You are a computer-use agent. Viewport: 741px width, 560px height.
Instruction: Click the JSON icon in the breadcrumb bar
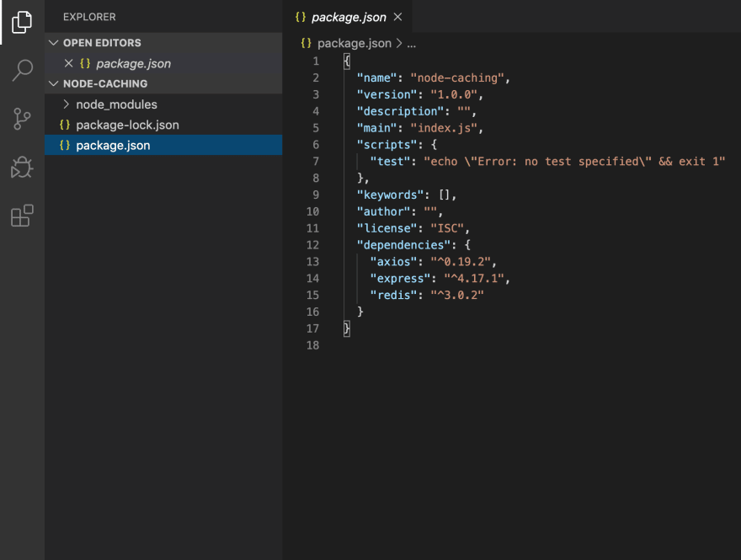coord(307,43)
